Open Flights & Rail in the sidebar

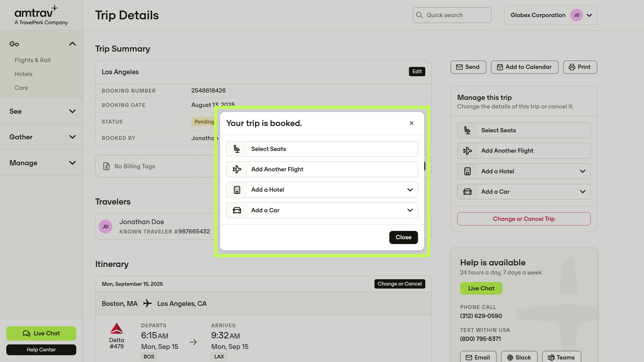point(33,60)
